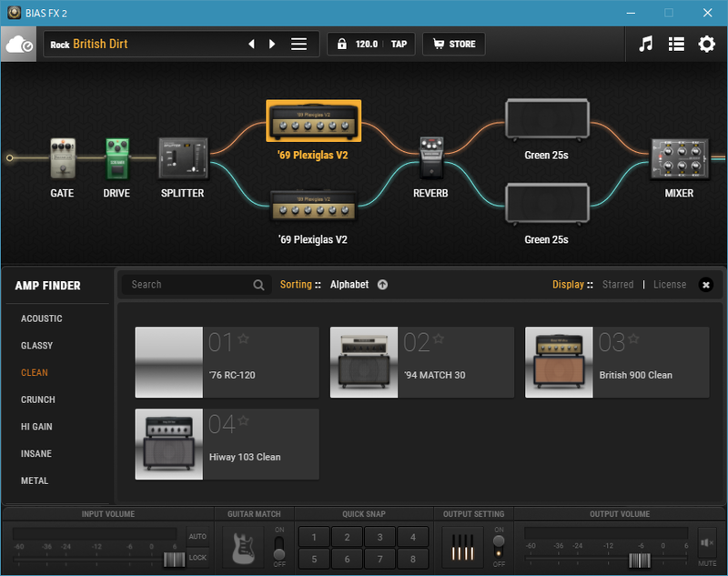
Task: Enable AUTO input volume
Action: coord(197,536)
